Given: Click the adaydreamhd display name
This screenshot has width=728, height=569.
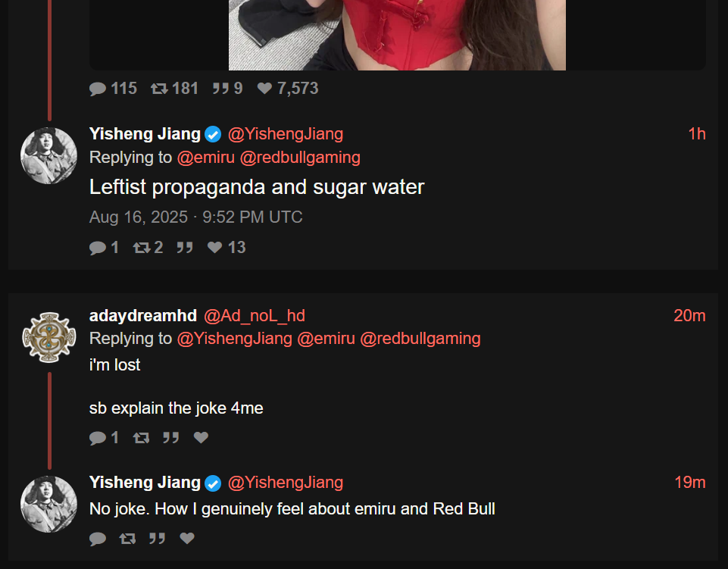Looking at the screenshot, I should [x=143, y=315].
